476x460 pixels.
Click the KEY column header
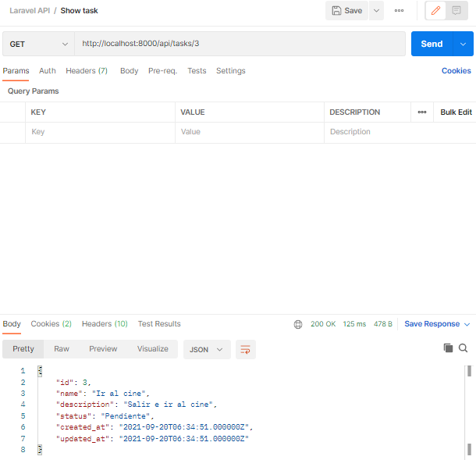(38, 112)
